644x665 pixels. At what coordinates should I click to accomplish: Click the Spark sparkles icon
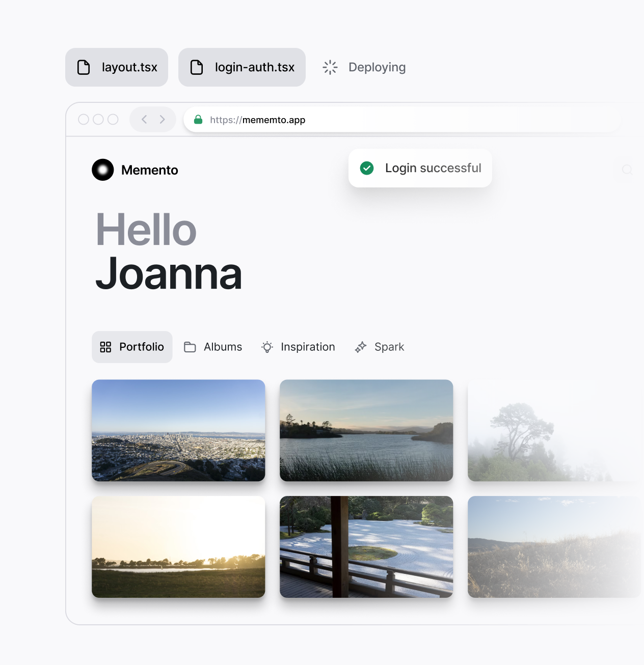361,347
